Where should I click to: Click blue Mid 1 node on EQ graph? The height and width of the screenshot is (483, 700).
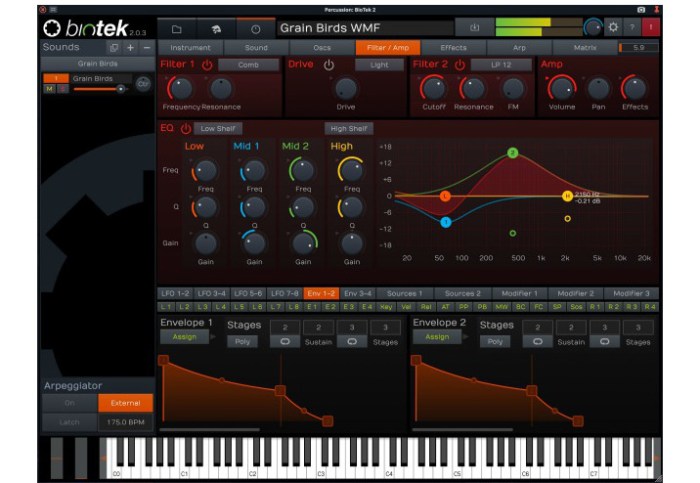[446, 222]
